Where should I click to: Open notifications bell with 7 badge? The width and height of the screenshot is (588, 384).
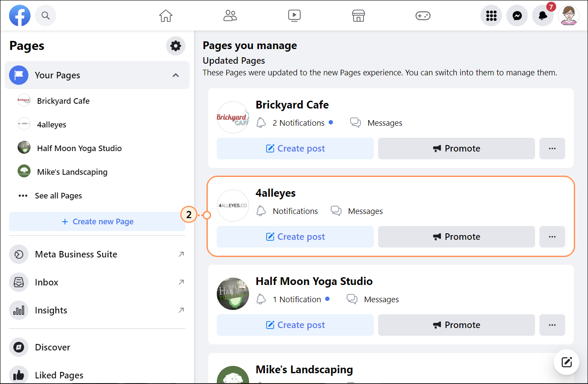[x=543, y=16]
